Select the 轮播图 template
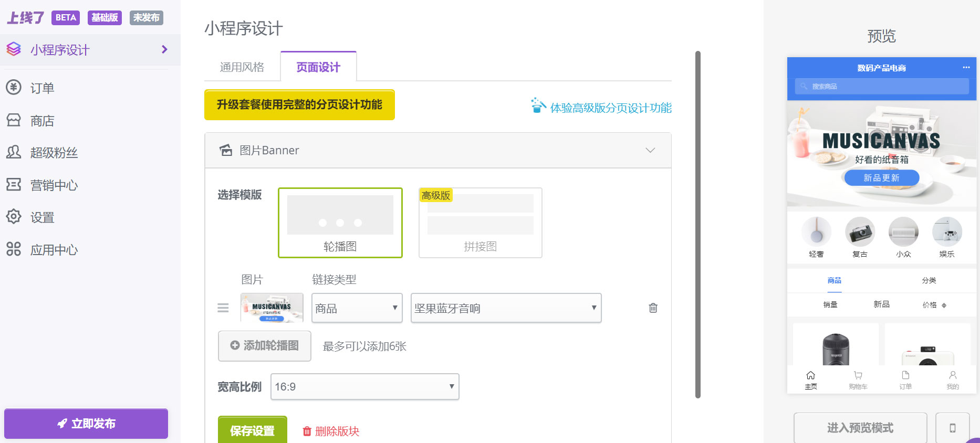Image resolution: width=980 pixels, height=443 pixels. [340, 223]
